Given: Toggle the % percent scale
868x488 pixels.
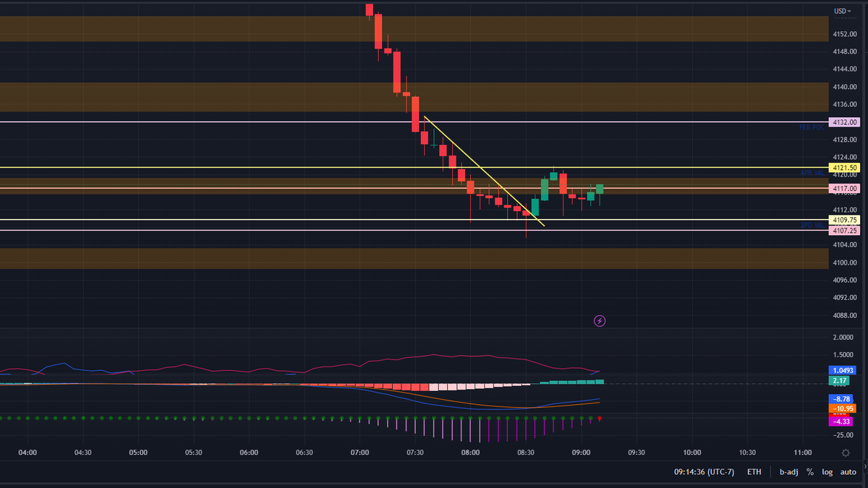Looking at the screenshot, I should click(810, 472).
